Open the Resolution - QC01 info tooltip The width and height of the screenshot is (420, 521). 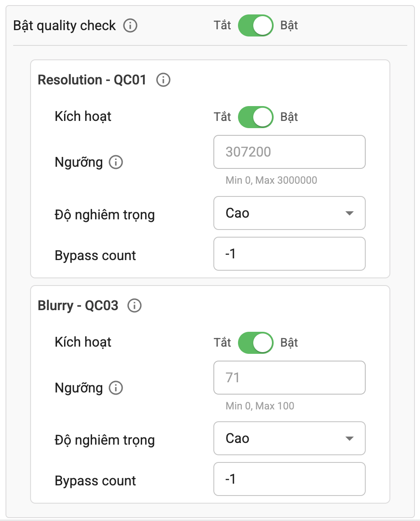163,80
